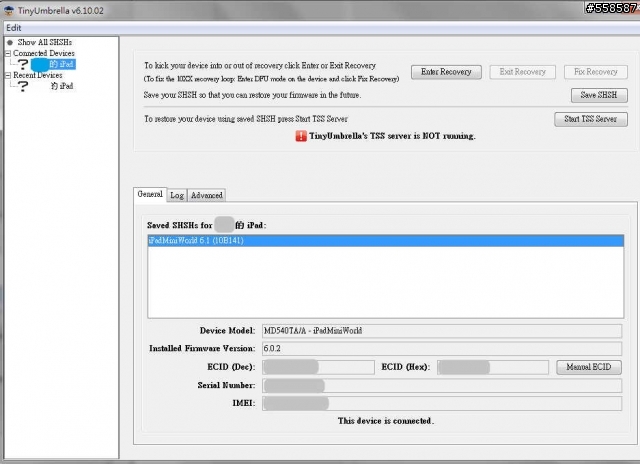Click 'TinyUmbrella's TSS server is NOT running' text

pos(392,136)
